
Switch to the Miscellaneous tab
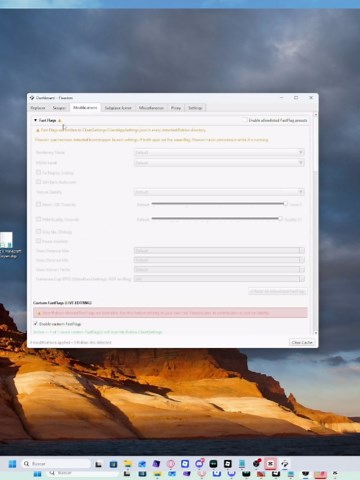tap(151, 108)
